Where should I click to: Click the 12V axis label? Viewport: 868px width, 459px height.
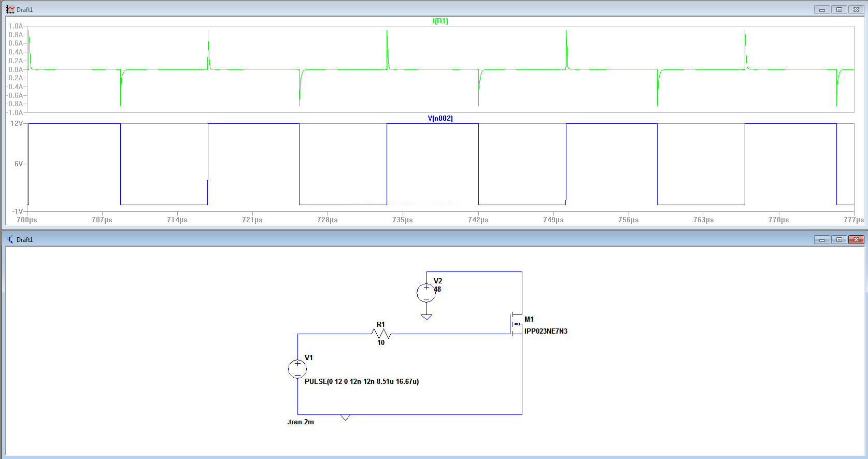coord(17,124)
